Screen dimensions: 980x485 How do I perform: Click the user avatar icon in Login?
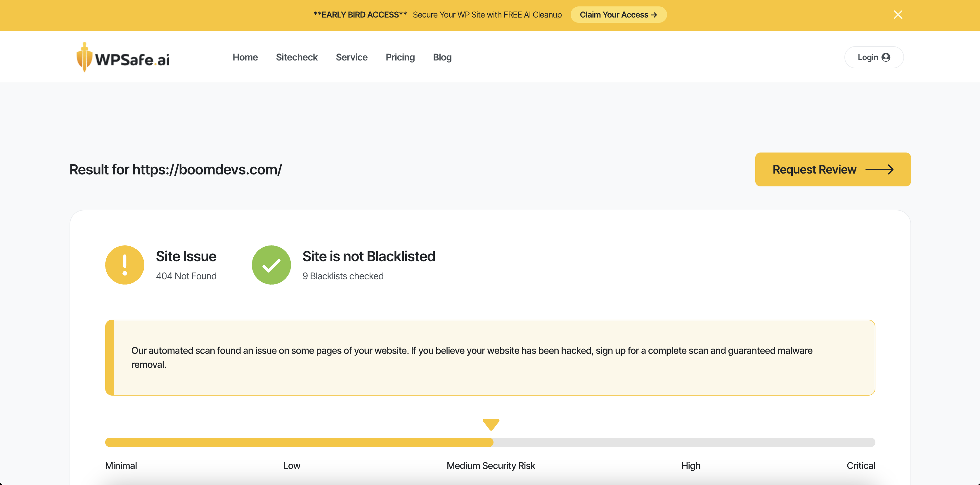(x=886, y=57)
